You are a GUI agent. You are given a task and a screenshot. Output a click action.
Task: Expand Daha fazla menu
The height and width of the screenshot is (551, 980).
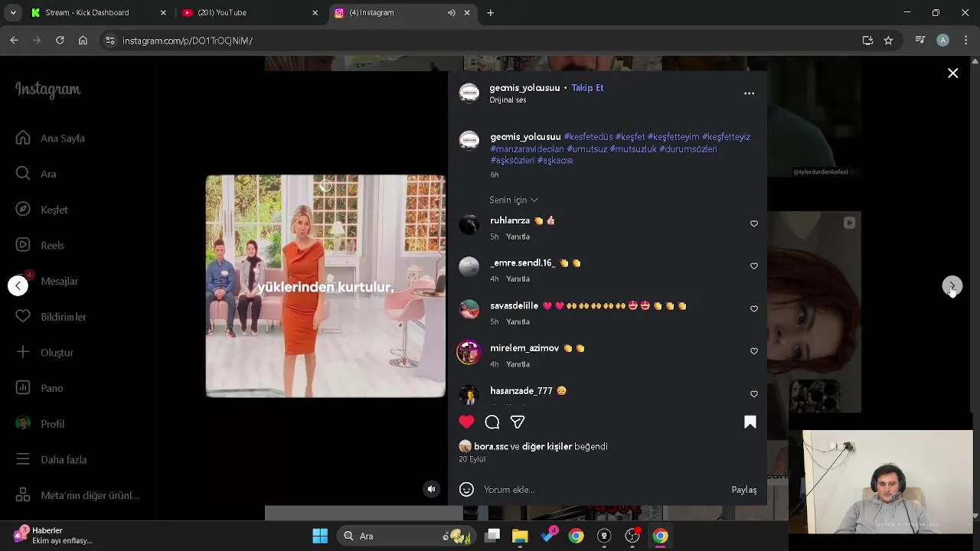click(x=52, y=460)
